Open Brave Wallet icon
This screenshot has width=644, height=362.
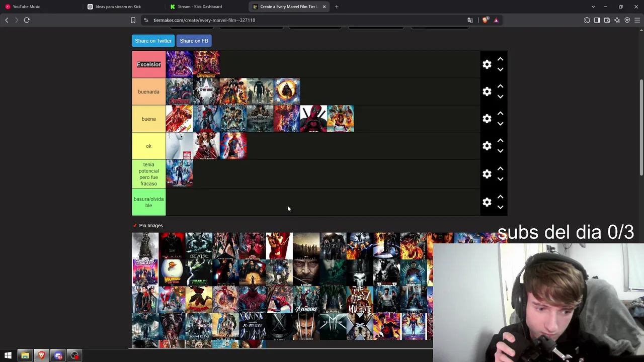607,20
